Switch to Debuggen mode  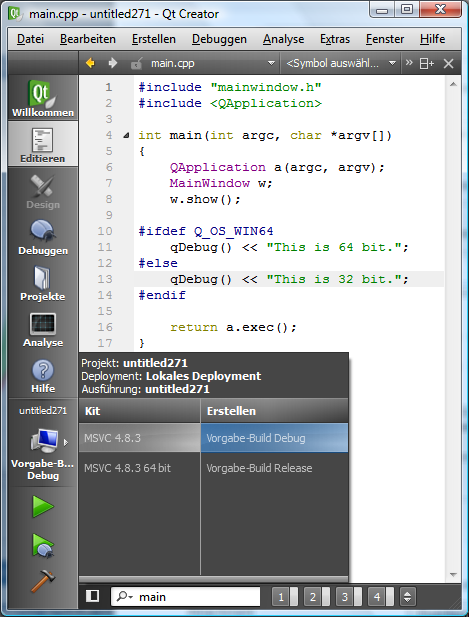(x=42, y=237)
